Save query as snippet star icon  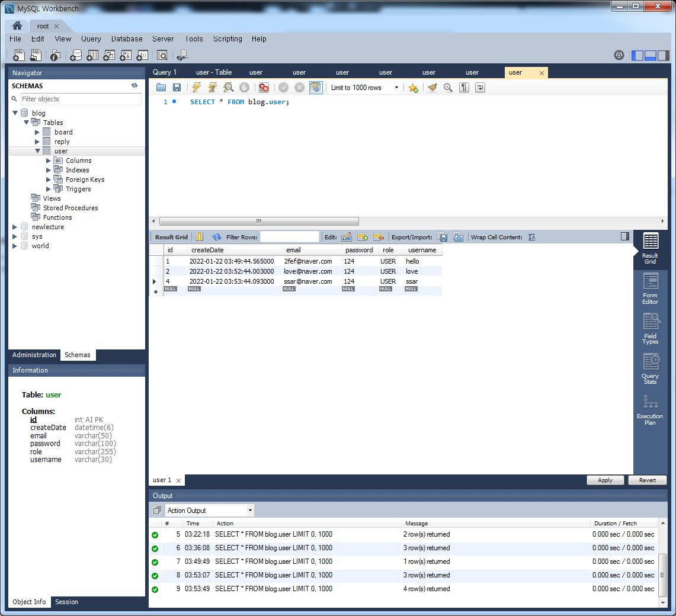[x=413, y=88]
